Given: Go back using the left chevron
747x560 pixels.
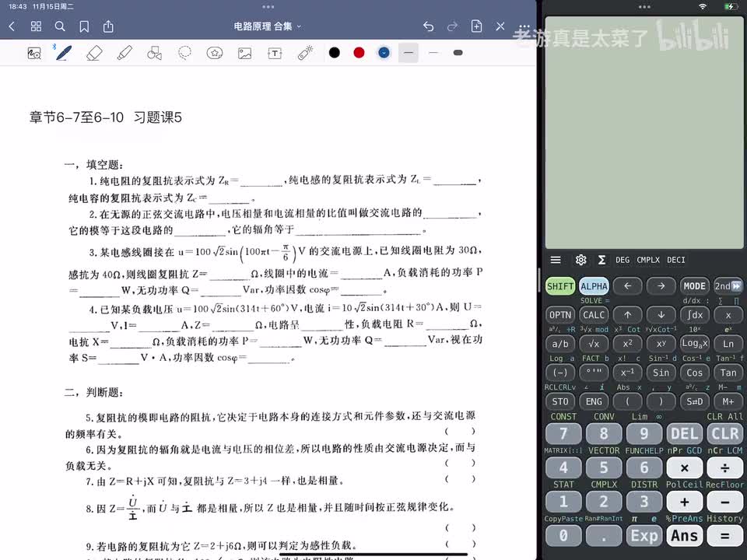Looking at the screenshot, I should 12,26.
